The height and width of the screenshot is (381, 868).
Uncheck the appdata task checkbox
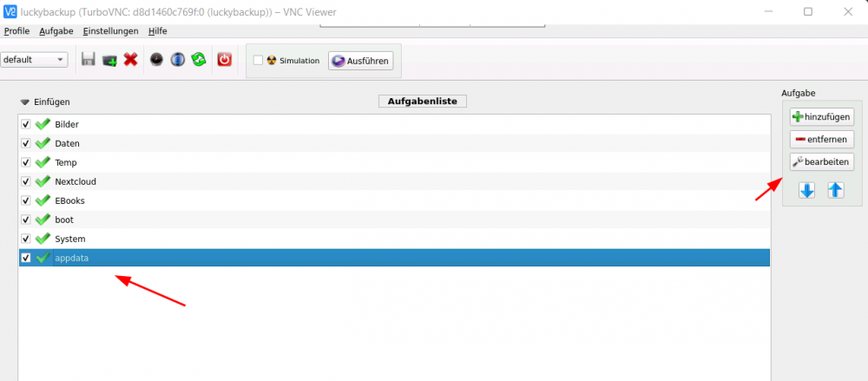click(x=25, y=258)
